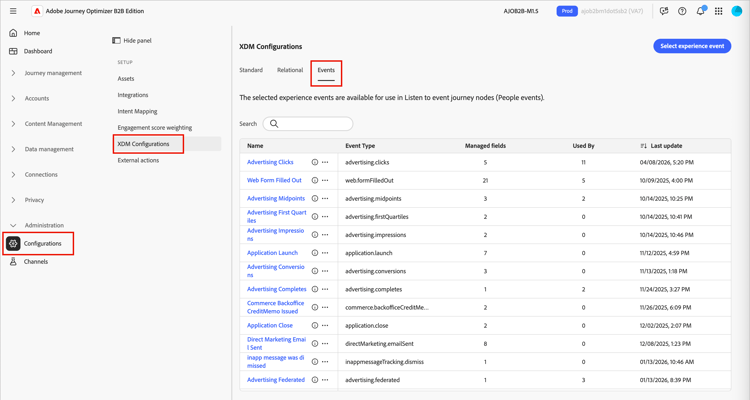
Task: Open the notifications bell
Action: pos(700,11)
